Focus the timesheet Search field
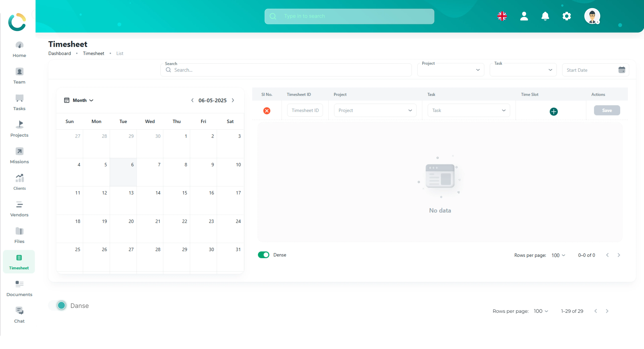This screenshot has height=349, width=644. click(286, 70)
